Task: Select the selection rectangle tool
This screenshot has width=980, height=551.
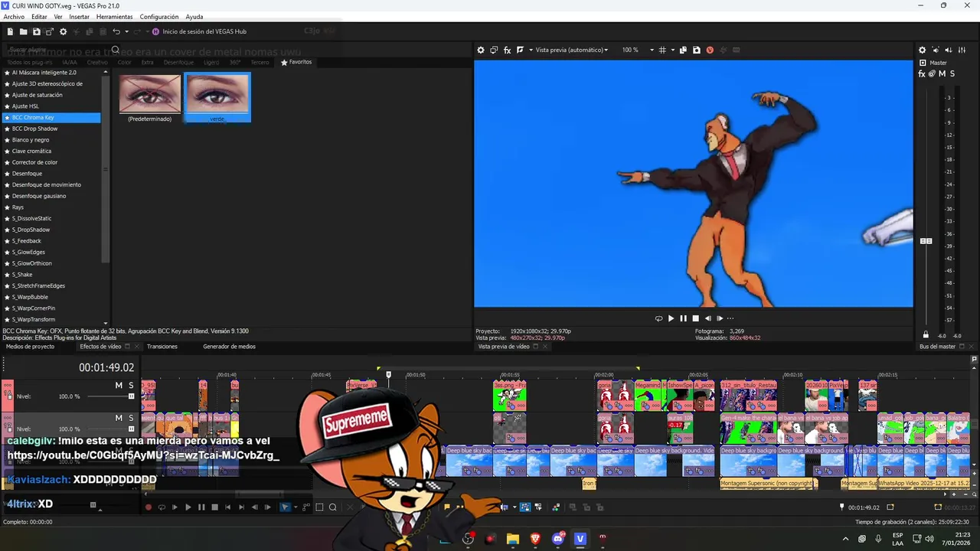Action: coord(320,507)
